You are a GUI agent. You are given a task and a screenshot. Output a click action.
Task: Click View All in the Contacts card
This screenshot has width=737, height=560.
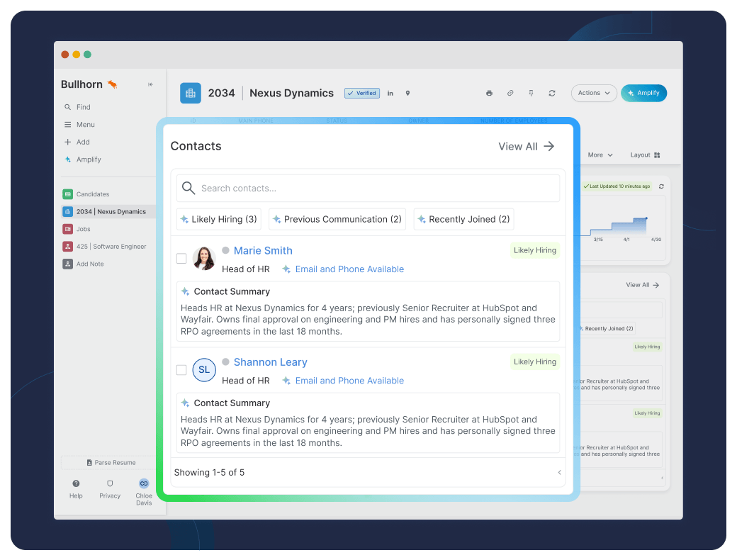(x=527, y=146)
